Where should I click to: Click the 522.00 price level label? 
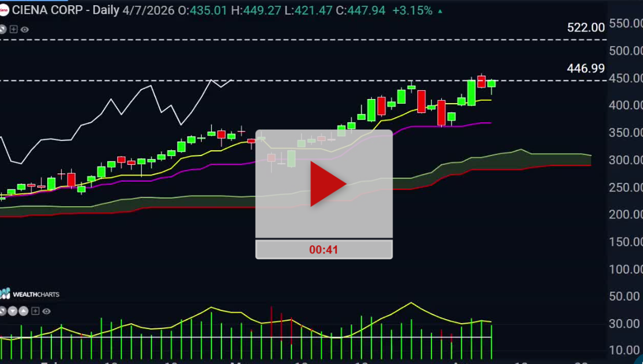tap(586, 28)
